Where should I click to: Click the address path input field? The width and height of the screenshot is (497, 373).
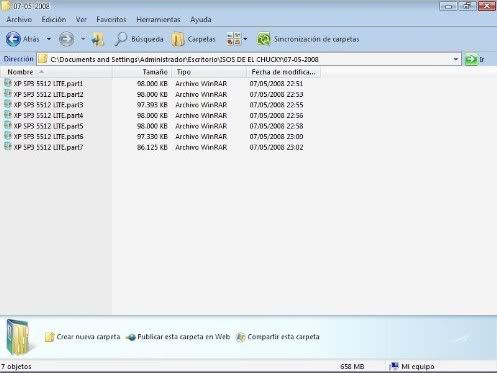coord(249,59)
